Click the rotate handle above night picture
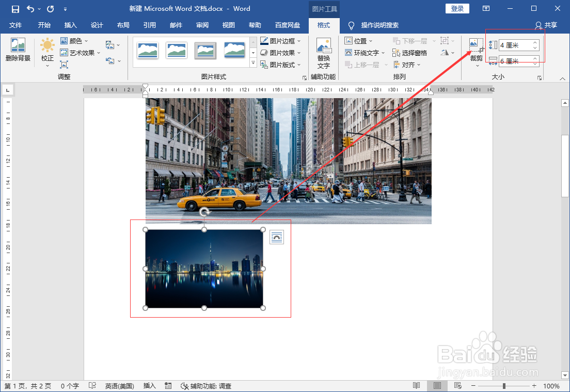 204,212
